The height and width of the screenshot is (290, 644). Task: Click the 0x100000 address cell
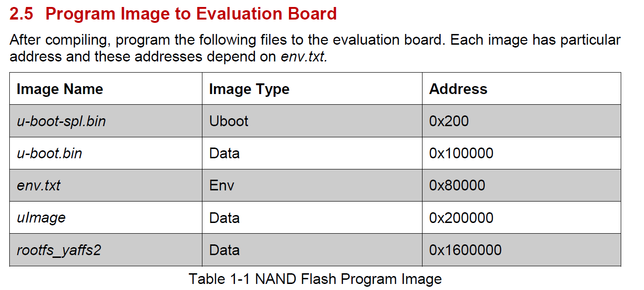click(x=461, y=153)
